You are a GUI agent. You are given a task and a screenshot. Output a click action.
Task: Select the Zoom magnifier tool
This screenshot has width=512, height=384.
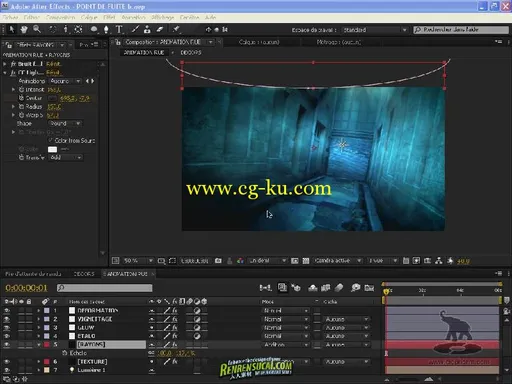pos(37,29)
